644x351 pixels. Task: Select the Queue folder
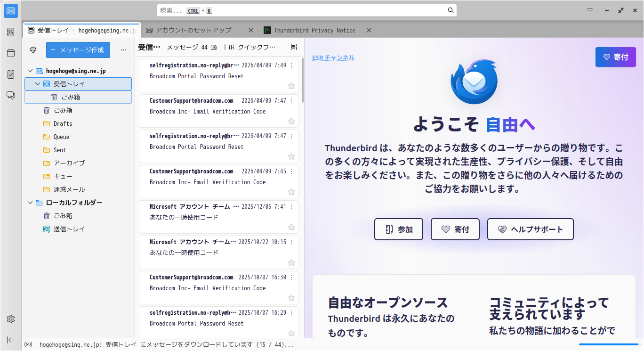coord(78,137)
